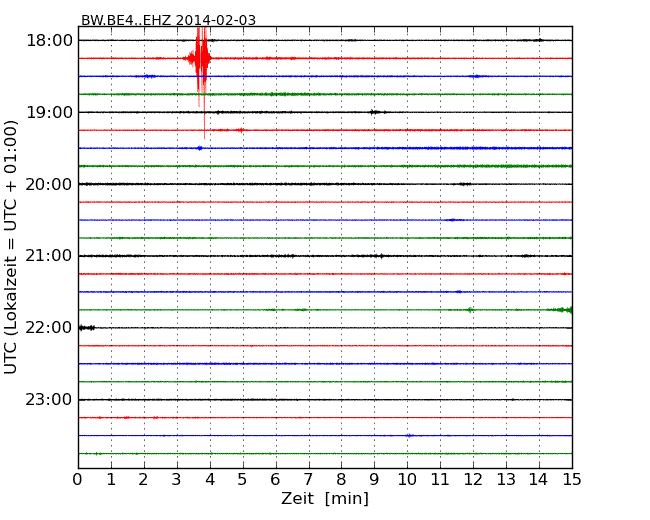Select the large red seismic event burst
650x520 pixels.
click(201, 59)
